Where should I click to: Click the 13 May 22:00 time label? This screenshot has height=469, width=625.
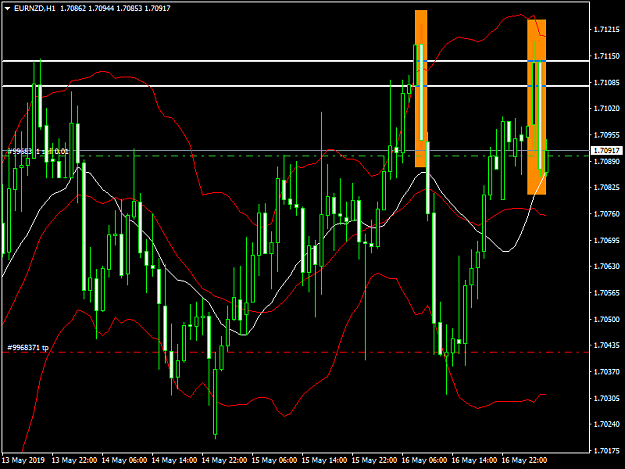[74, 460]
